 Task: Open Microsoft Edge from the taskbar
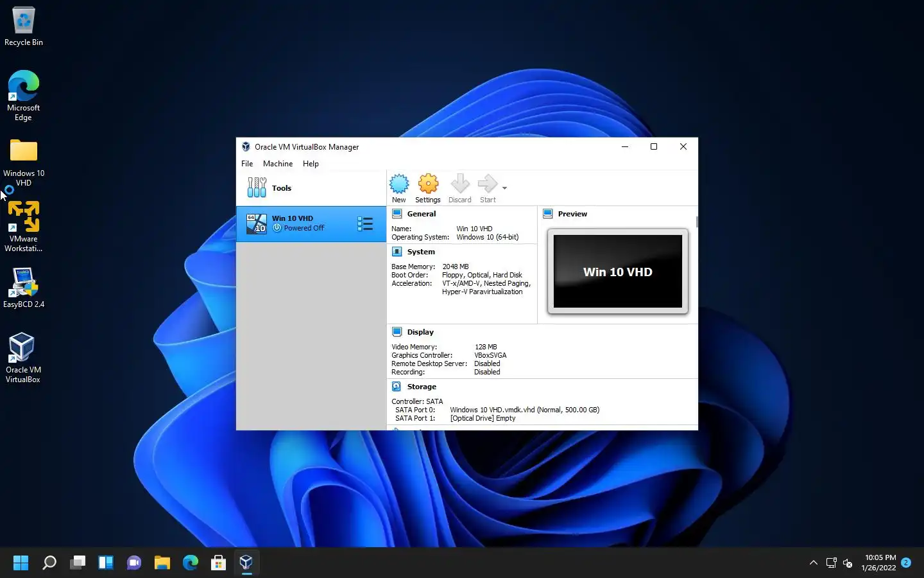(191, 563)
